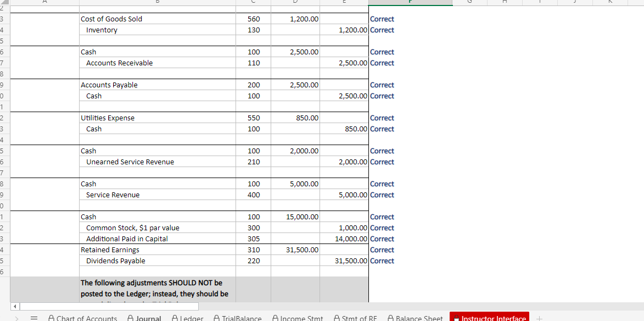Open the sheet list via hamburger icon
This screenshot has height=321, width=644.
pyautogui.click(x=34, y=318)
